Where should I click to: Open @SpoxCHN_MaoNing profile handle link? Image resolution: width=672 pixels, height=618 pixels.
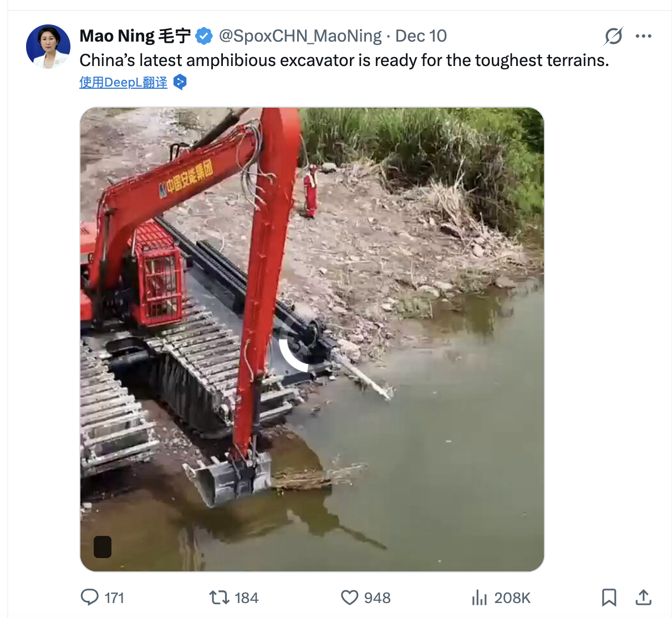(x=301, y=35)
